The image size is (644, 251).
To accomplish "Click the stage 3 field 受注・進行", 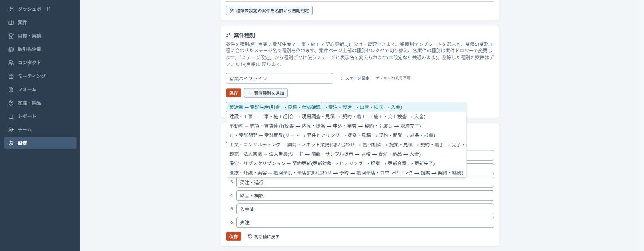I will [x=365, y=182].
